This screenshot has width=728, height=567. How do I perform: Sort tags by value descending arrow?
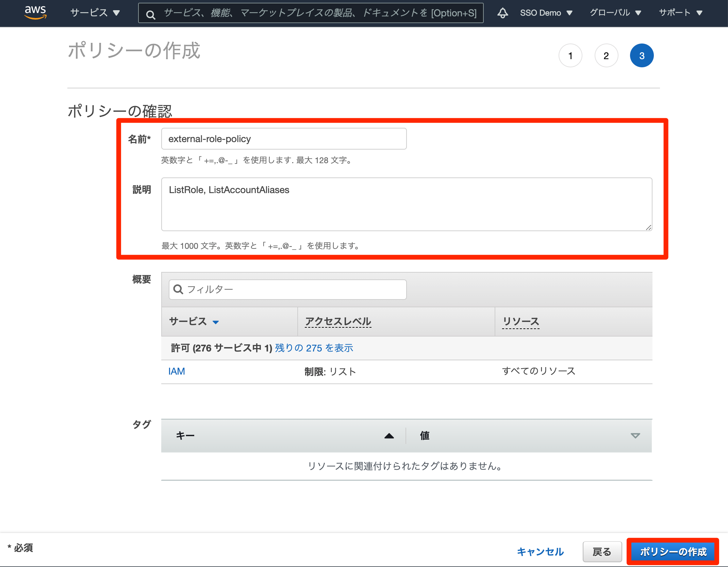coord(635,436)
